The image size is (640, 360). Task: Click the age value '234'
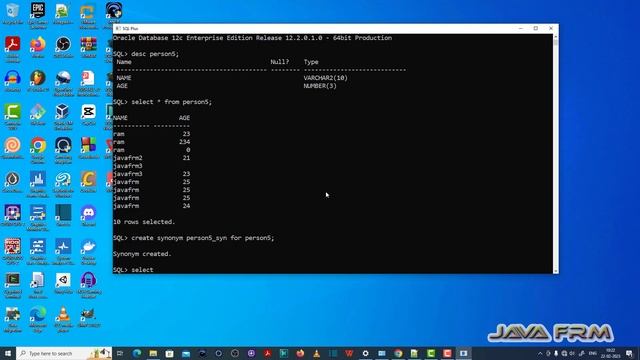pyautogui.click(x=184, y=142)
